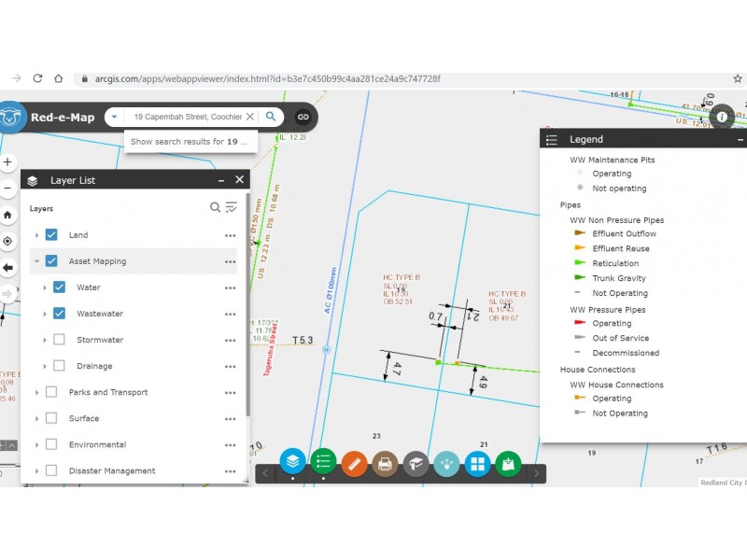Click the Basemap Gallery grid icon
747x560 pixels.
[x=477, y=463]
